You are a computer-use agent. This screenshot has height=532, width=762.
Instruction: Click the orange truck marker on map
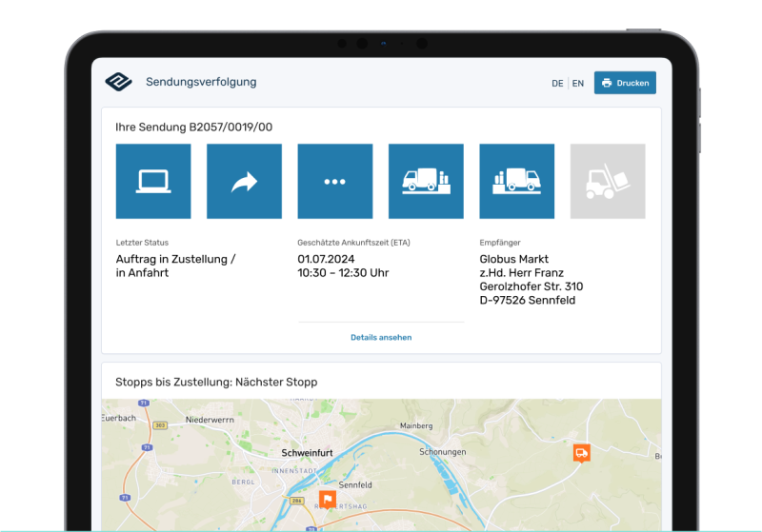(581, 453)
